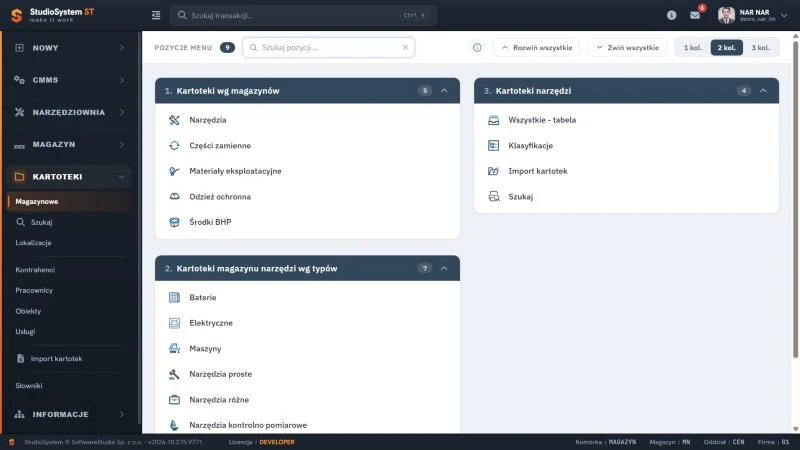Image resolution: width=800 pixels, height=450 pixels.
Task: Collapse Kartoteki narzędzi panel chevron
Action: point(763,91)
